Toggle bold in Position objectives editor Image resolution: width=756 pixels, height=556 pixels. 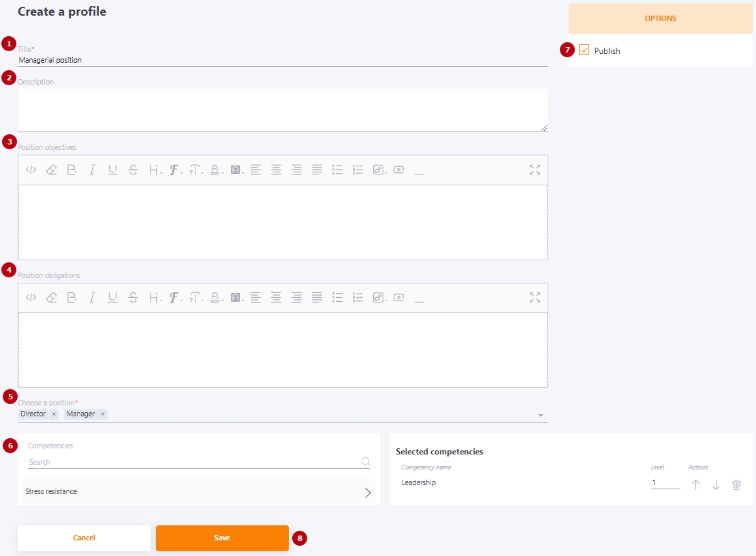tap(72, 170)
